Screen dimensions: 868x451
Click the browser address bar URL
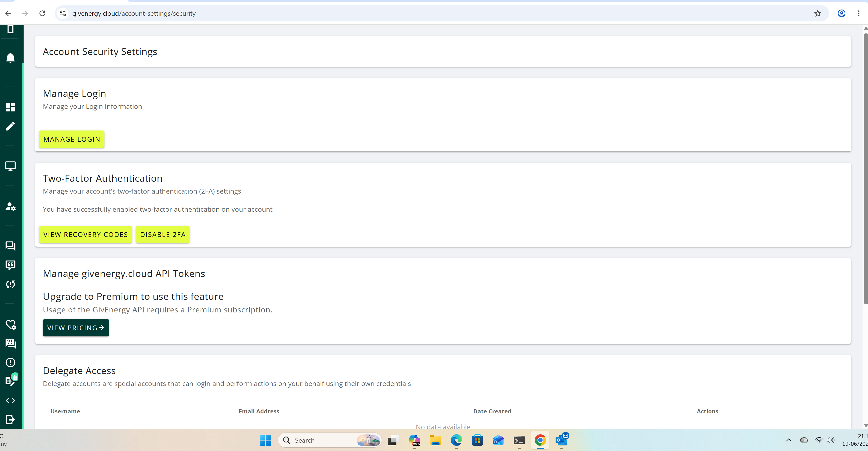[134, 14]
